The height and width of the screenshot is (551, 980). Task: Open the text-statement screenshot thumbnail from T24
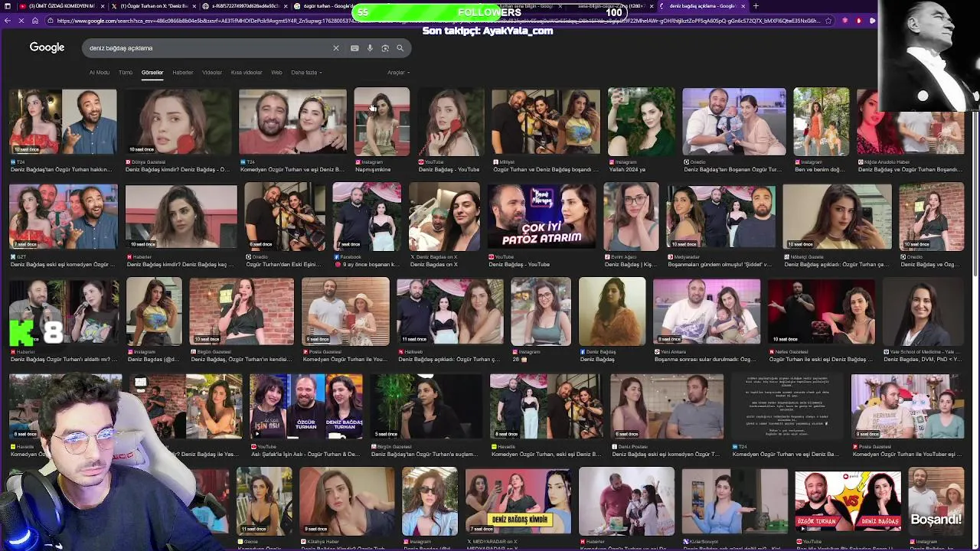(x=786, y=406)
